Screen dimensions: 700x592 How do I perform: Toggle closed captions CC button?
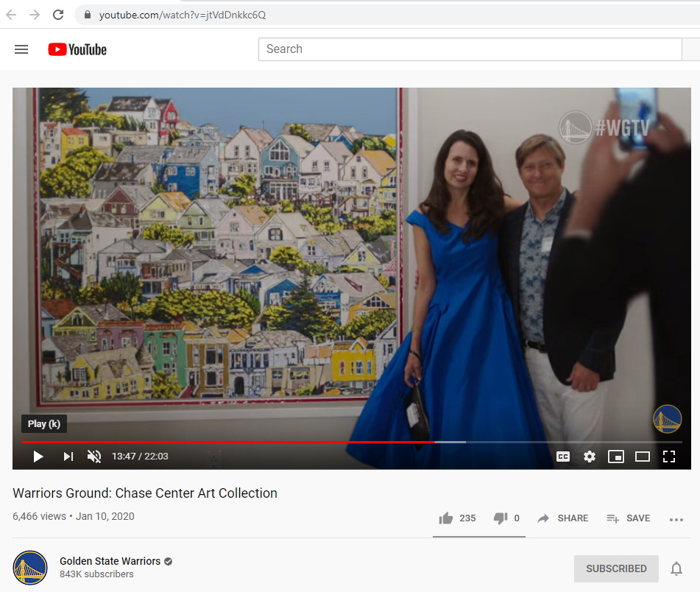click(x=563, y=457)
